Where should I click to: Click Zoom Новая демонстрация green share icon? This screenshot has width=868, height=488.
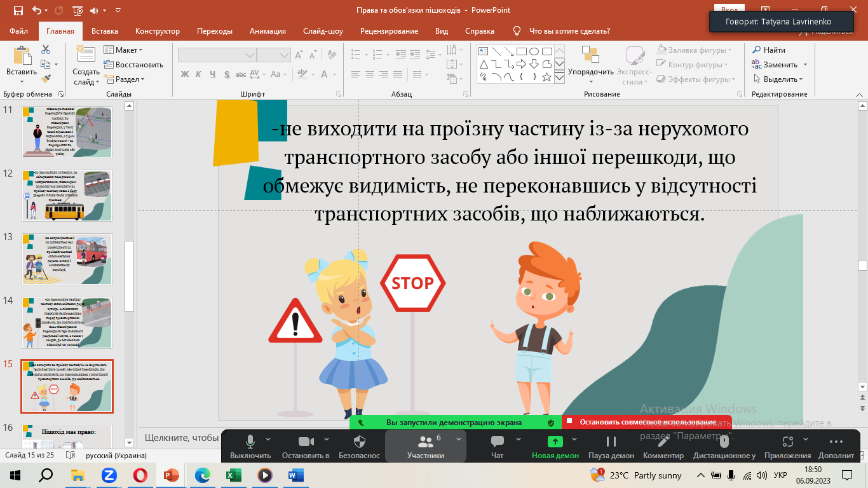click(x=555, y=442)
